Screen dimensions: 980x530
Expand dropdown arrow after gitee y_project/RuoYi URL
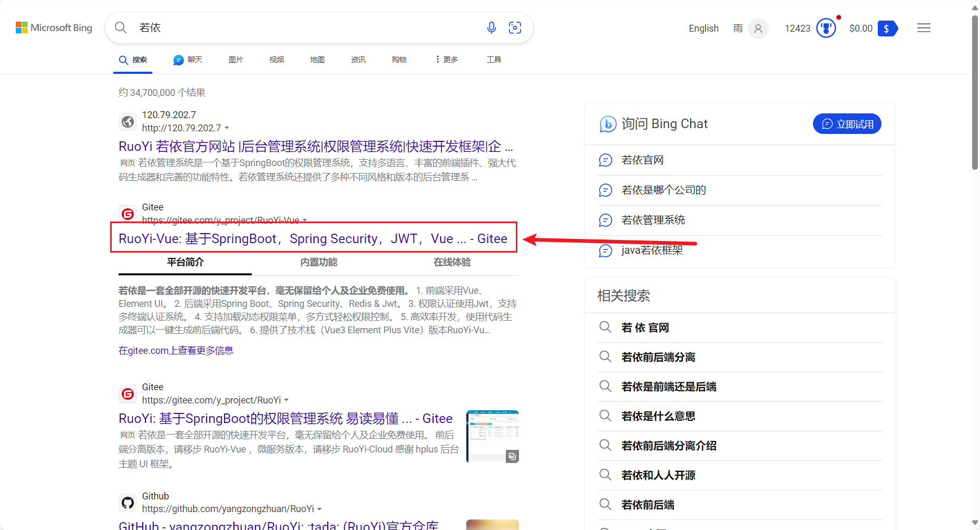pos(286,400)
